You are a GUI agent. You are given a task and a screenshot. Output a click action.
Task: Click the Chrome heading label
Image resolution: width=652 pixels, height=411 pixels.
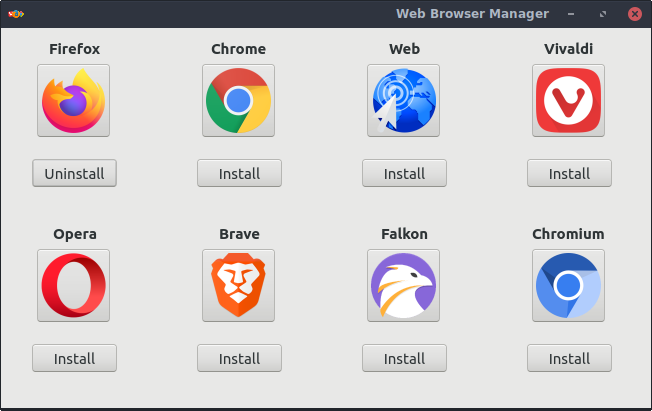(239, 49)
